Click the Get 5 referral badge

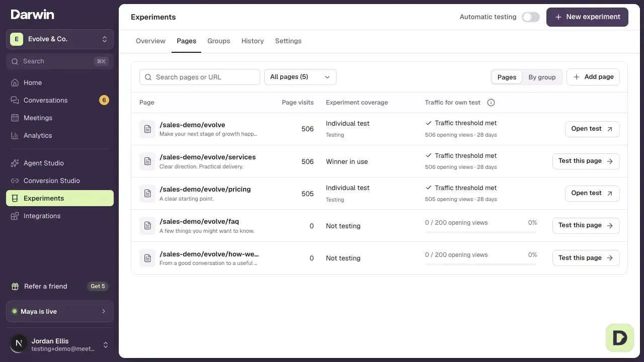(98, 286)
